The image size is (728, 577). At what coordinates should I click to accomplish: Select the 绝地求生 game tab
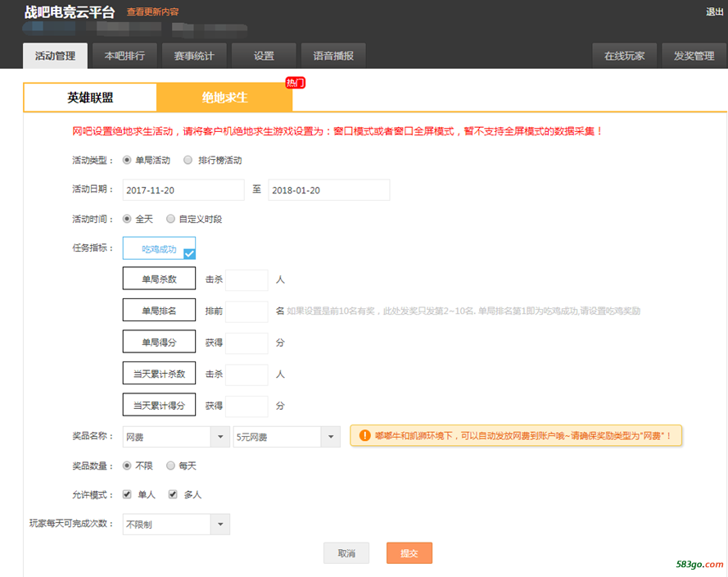pyautogui.click(x=224, y=98)
